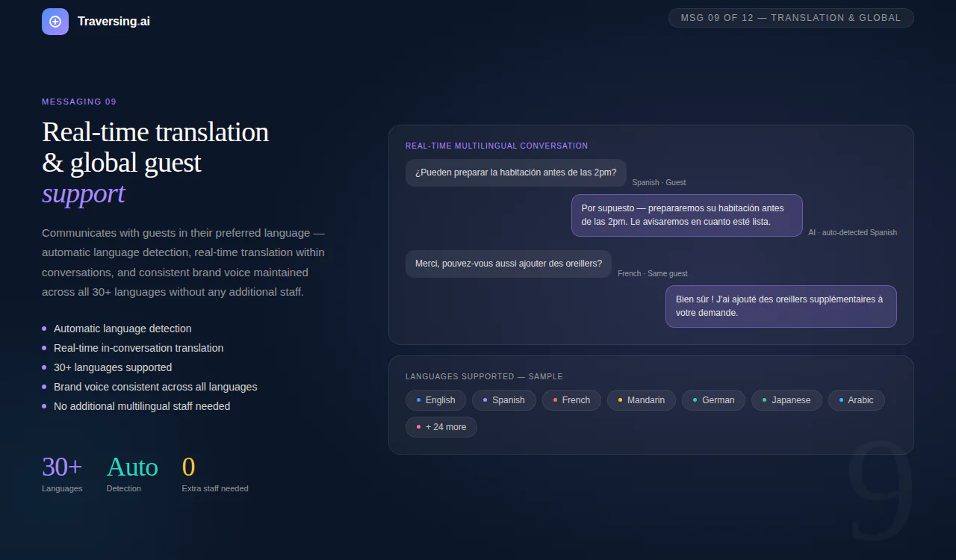Choose the German language chip
The width and height of the screenshot is (956, 560).
[x=713, y=400]
